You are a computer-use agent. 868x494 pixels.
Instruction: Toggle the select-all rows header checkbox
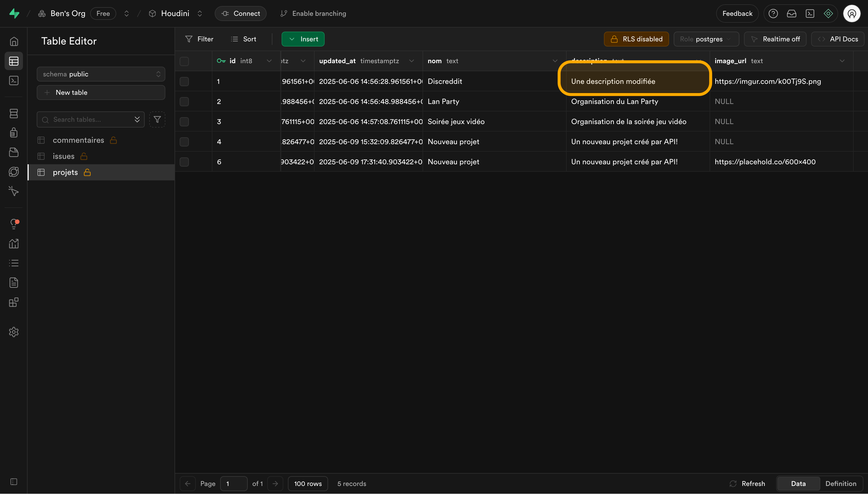(184, 61)
